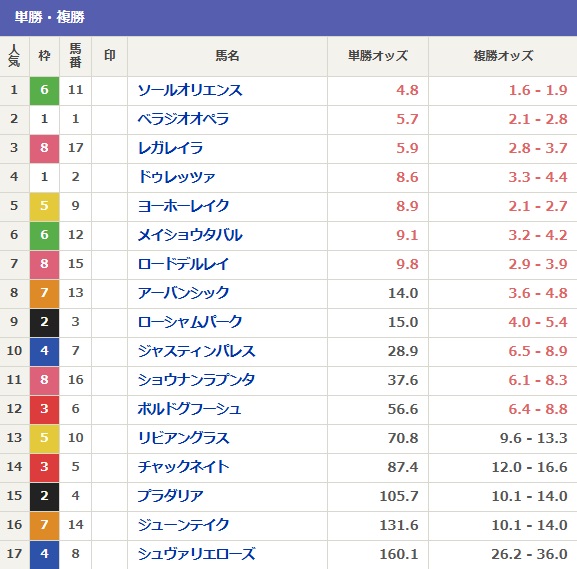Click ジャスティンパレス link
Screen dimensions: 577x569
[197, 351]
